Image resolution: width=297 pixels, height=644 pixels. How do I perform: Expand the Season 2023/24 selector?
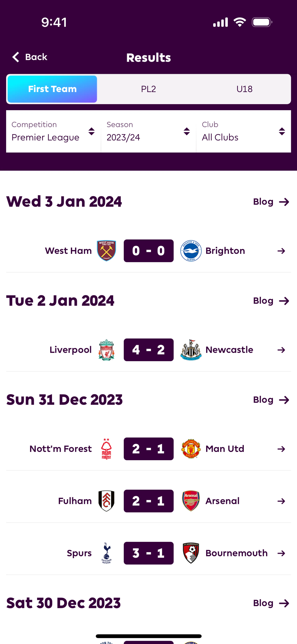tap(148, 132)
